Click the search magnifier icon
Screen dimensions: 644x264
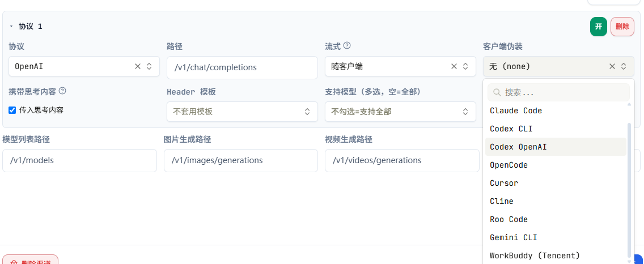pos(497,92)
